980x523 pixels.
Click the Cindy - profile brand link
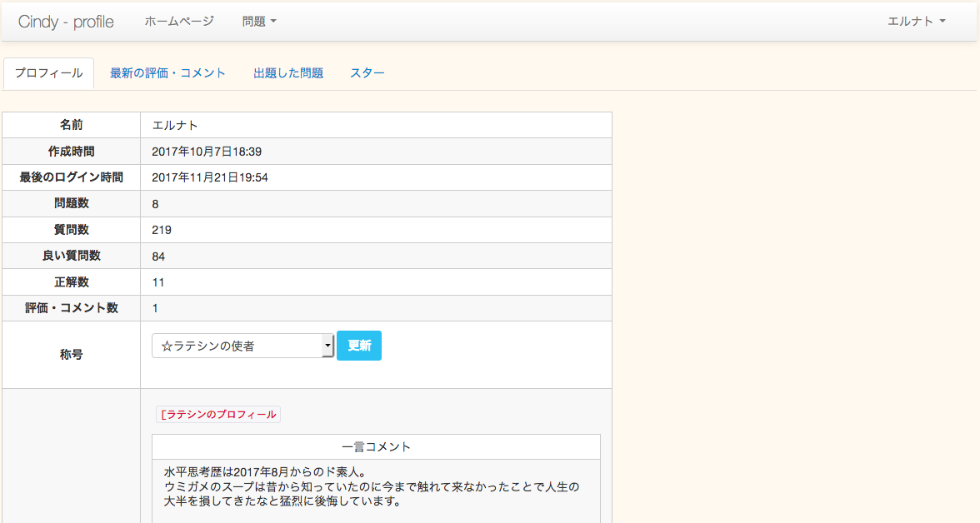tap(66, 22)
